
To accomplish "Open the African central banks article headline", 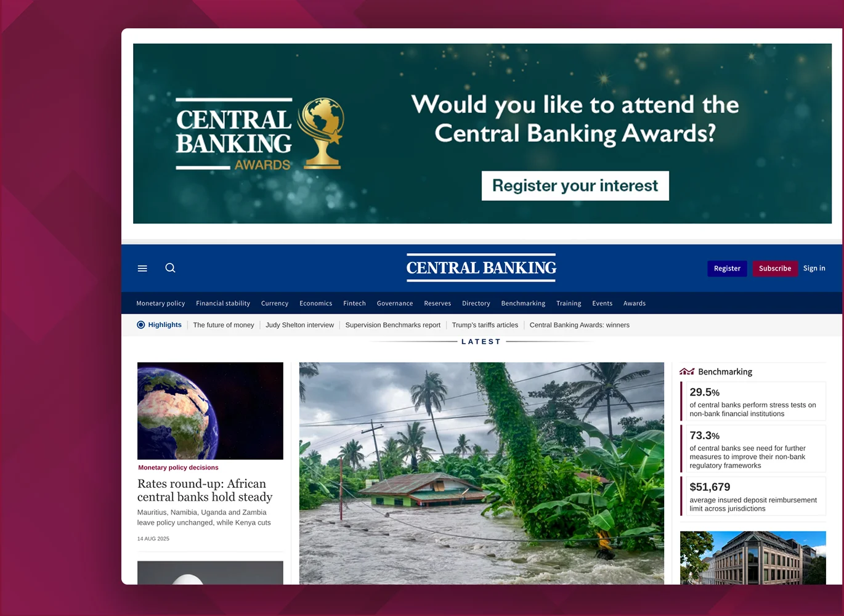I will (x=205, y=490).
